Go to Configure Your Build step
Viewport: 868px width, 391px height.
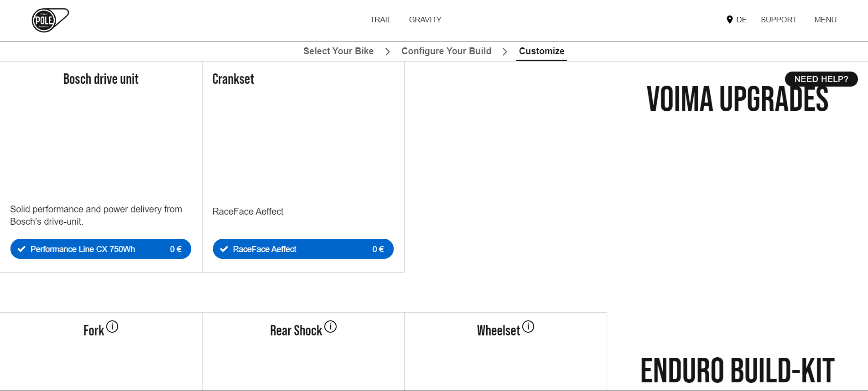click(x=446, y=51)
